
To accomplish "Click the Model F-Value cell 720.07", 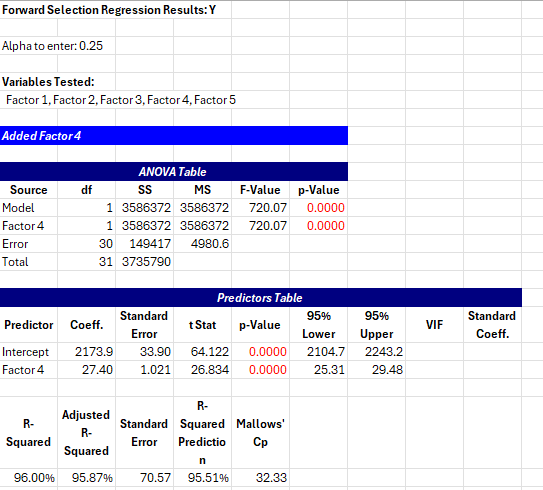I will [260, 208].
